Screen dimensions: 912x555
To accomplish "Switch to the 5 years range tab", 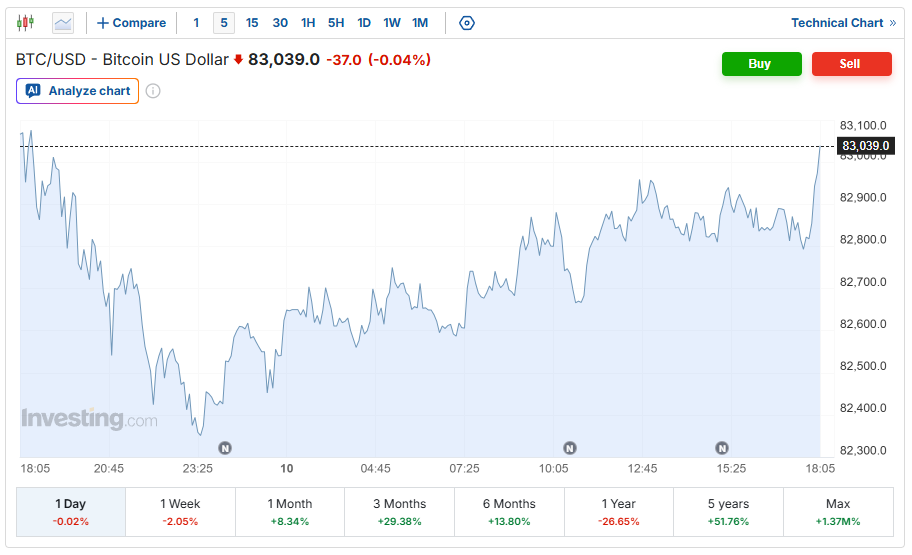I will coord(728,512).
